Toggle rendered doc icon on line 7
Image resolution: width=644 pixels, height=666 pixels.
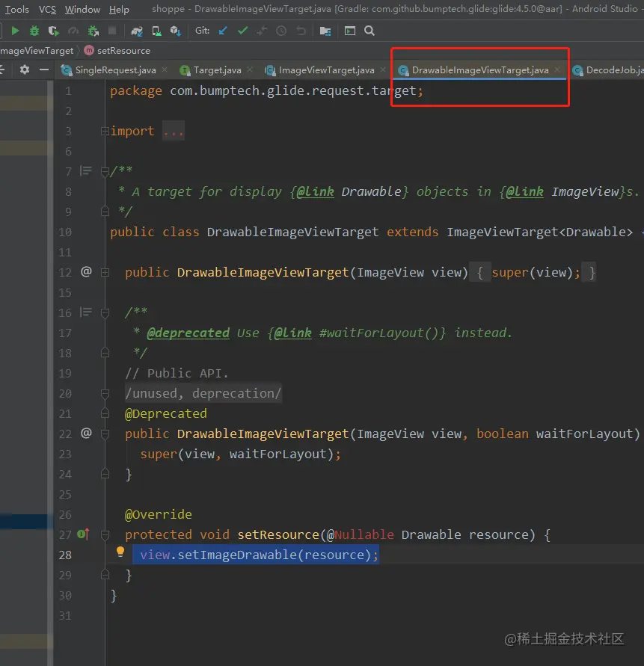click(x=86, y=170)
